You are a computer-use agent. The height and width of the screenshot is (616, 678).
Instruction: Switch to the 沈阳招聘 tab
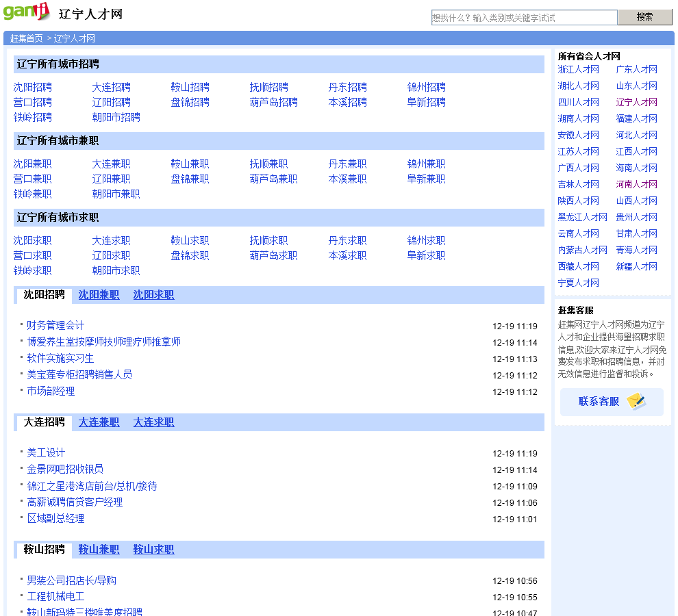point(44,295)
